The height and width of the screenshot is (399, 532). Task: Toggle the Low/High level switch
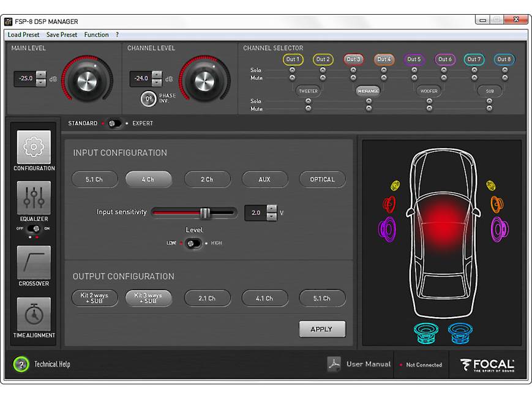[x=193, y=244]
